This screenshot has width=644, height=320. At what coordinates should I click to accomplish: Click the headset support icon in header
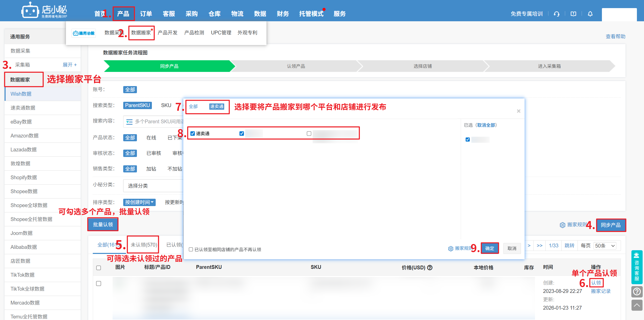tap(557, 14)
